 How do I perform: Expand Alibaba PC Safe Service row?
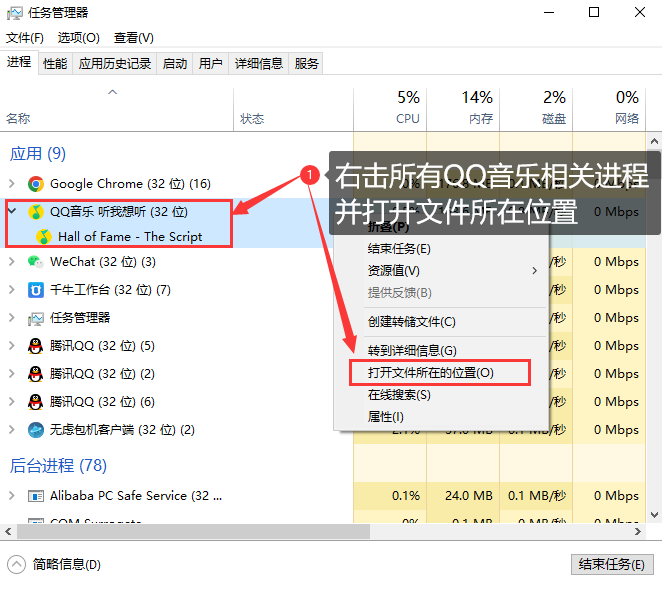pos(12,495)
